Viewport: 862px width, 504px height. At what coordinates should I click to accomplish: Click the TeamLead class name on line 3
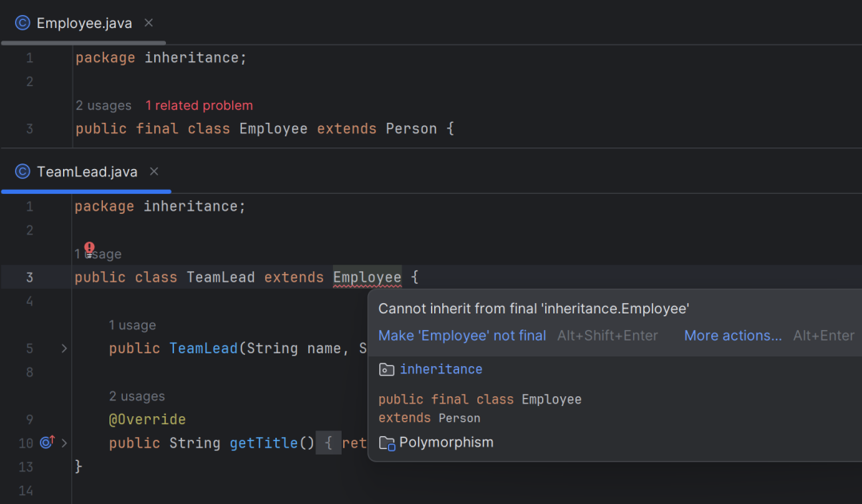[x=220, y=278]
